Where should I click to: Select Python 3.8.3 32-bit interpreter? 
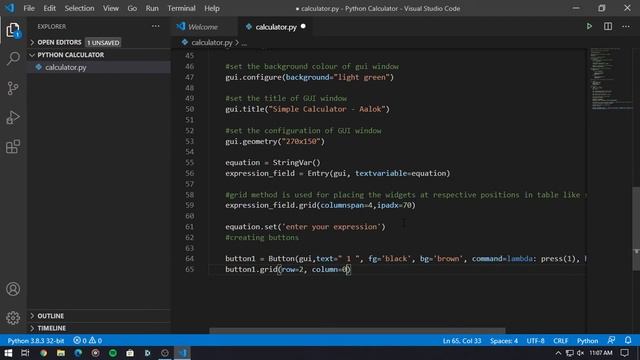[x=36, y=340]
